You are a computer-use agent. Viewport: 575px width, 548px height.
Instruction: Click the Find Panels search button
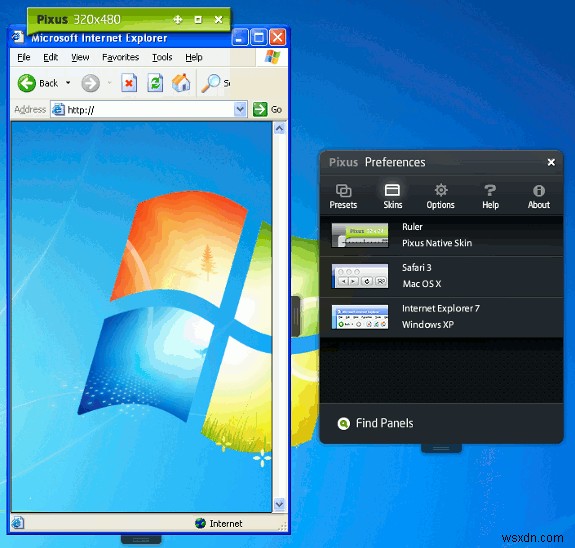[375, 423]
